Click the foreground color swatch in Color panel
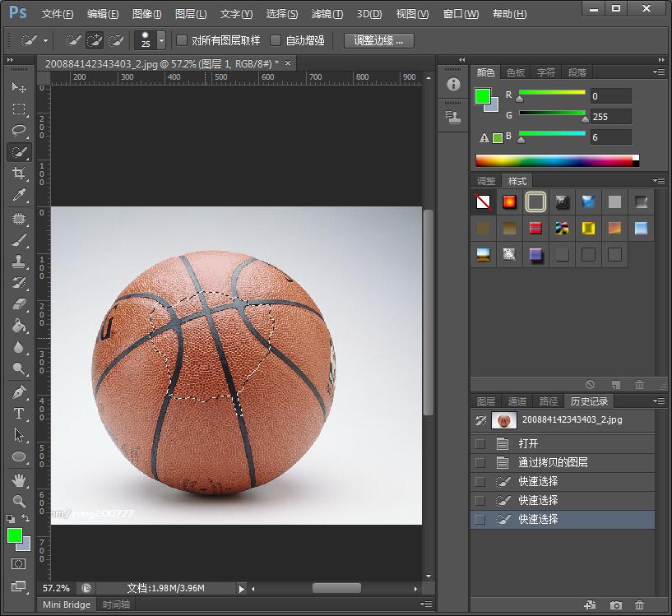This screenshot has width=672, height=616. [x=483, y=96]
